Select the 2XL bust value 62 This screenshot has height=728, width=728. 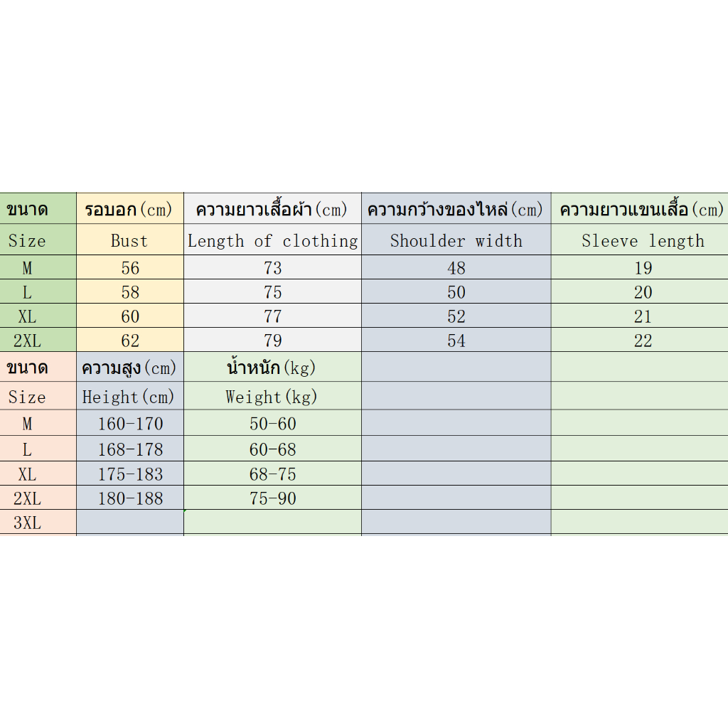coord(130,340)
